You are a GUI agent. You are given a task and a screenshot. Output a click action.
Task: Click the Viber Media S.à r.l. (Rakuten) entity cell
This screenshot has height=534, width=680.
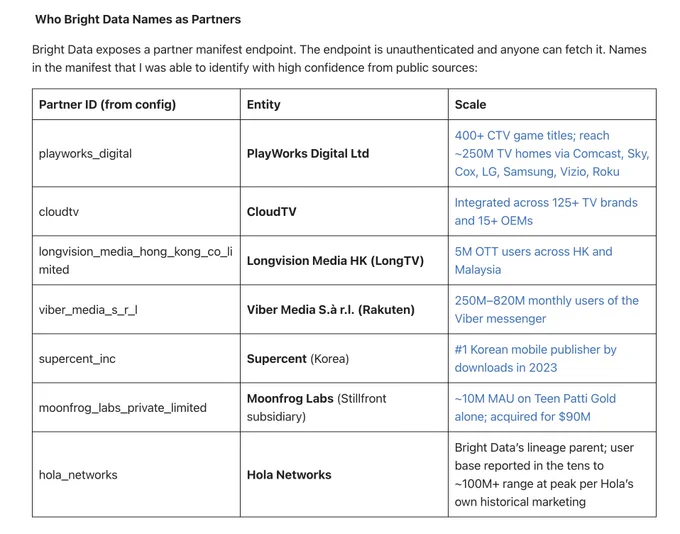point(344,310)
